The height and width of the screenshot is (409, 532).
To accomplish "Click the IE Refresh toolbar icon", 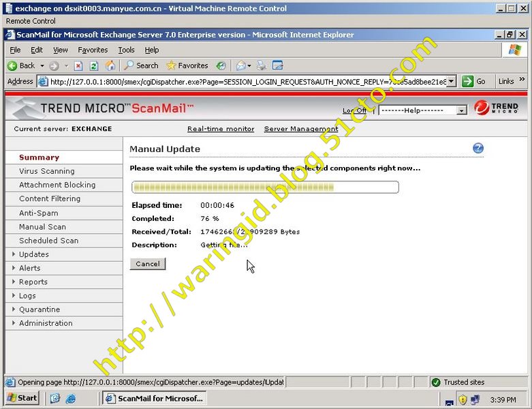I will pos(94,65).
